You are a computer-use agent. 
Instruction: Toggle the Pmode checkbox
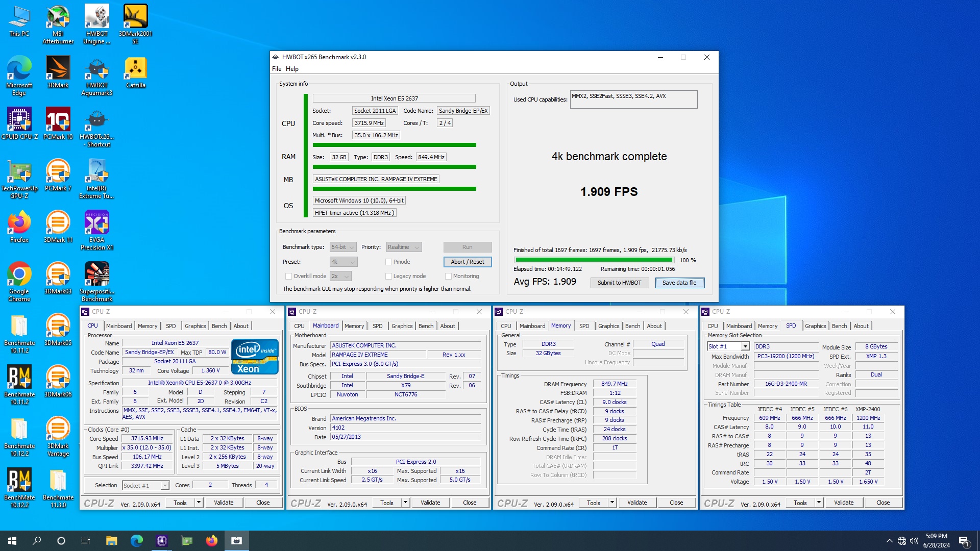pyautogui.click(x=388, y=262)
